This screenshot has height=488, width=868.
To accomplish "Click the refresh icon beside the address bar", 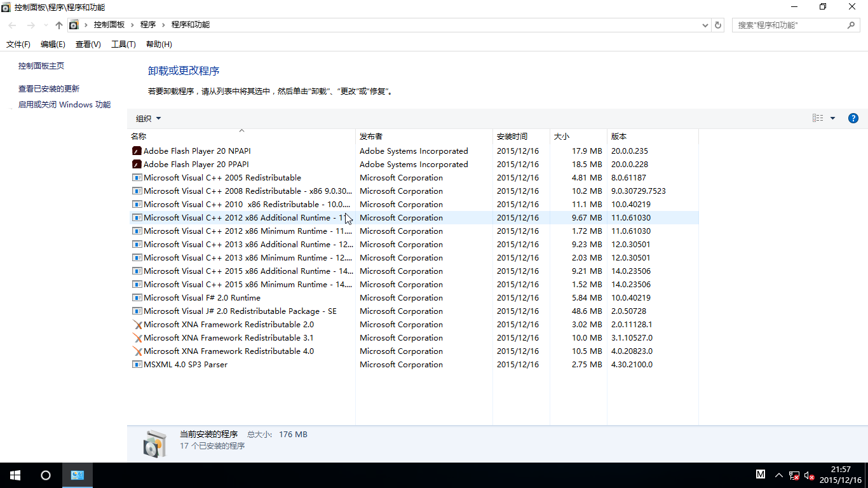I will (x=717, y=25).
